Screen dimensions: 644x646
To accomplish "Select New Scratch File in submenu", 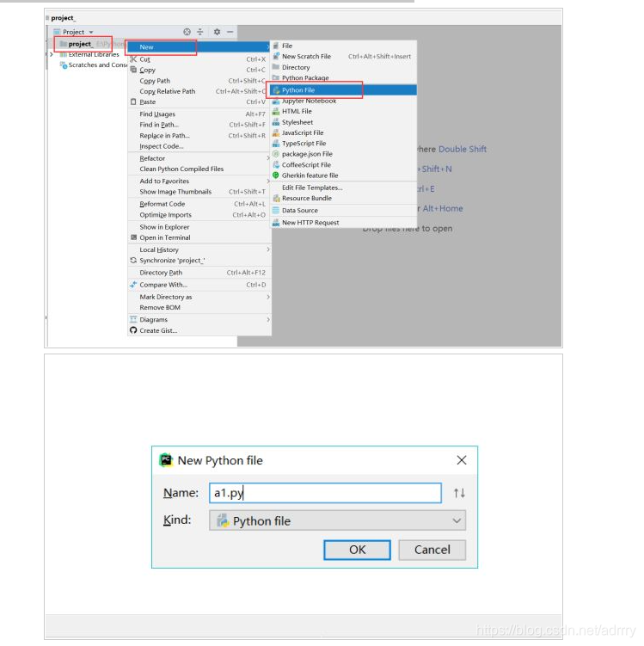I will 343,57.
